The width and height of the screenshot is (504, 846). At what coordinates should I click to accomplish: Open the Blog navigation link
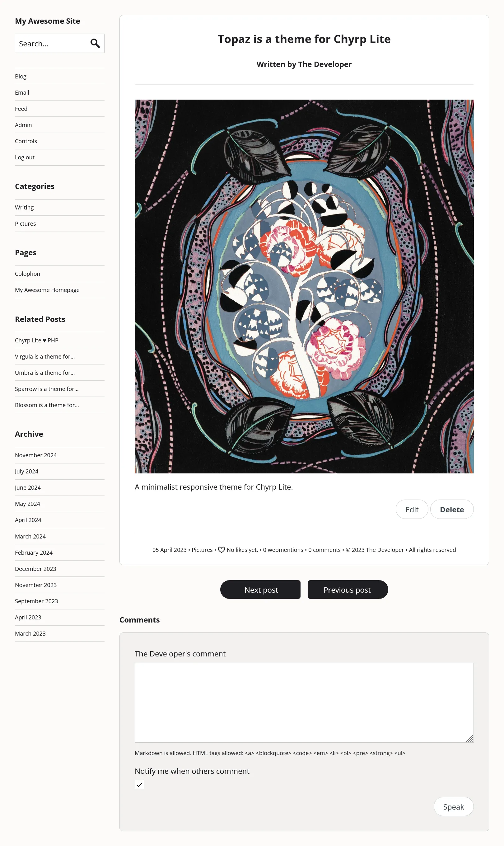(21, 77)
